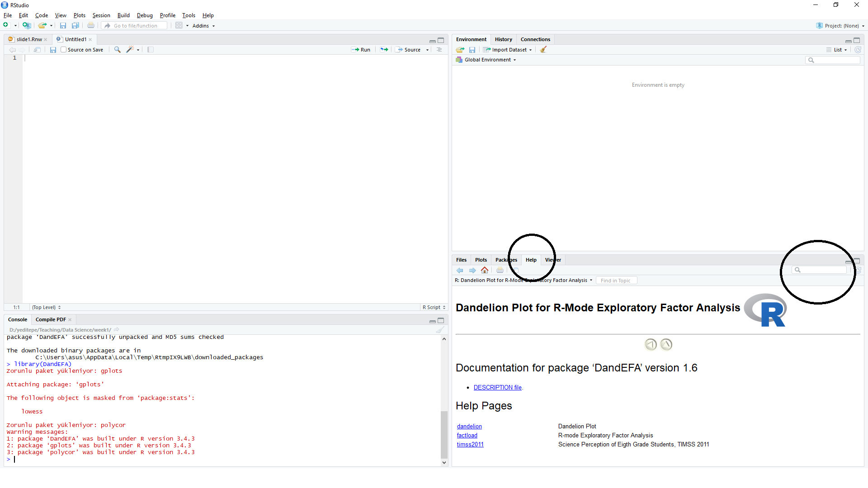The image size is (868, 488).
Task: Open the factload help page link
Action: [x=467, y=435]
